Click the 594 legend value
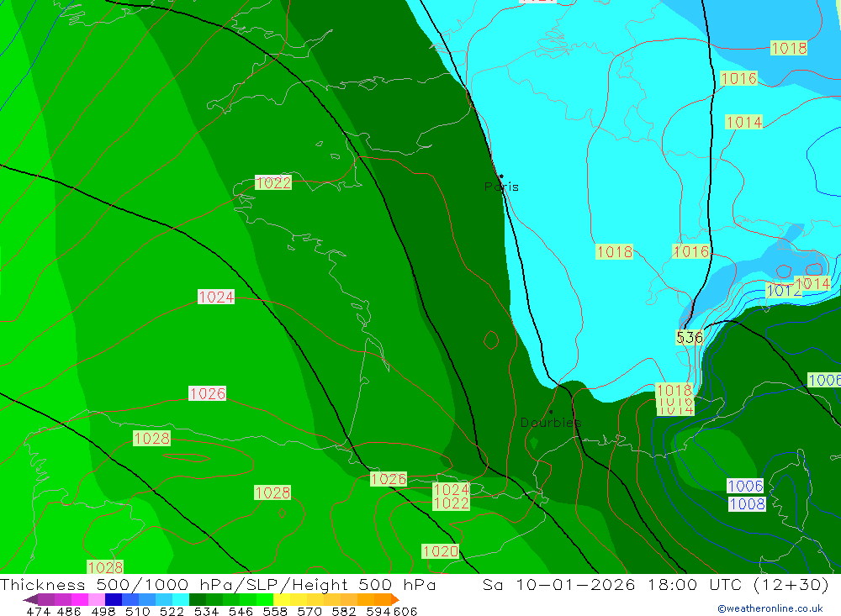The width and height of the screenshot is (841, 616). click(x=378, y=612)
